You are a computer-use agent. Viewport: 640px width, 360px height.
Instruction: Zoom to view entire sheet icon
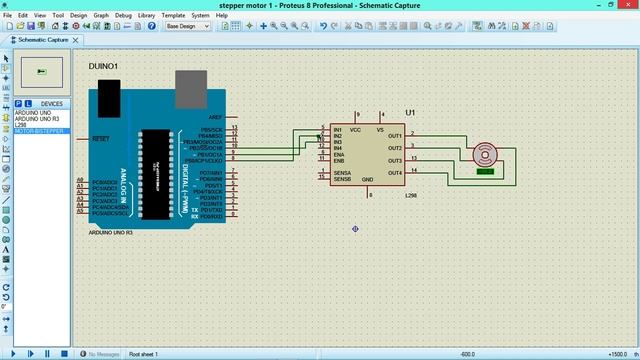point(294,26)
